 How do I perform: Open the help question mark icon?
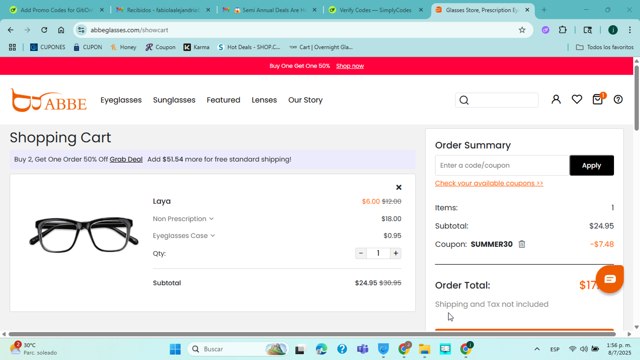(x=618, y=99)
